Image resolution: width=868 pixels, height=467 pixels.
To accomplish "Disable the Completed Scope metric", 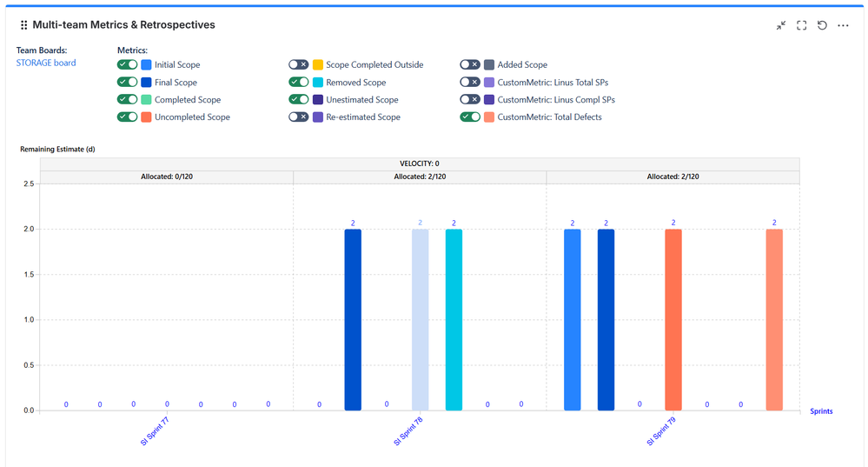I will [x=128, y=100].
